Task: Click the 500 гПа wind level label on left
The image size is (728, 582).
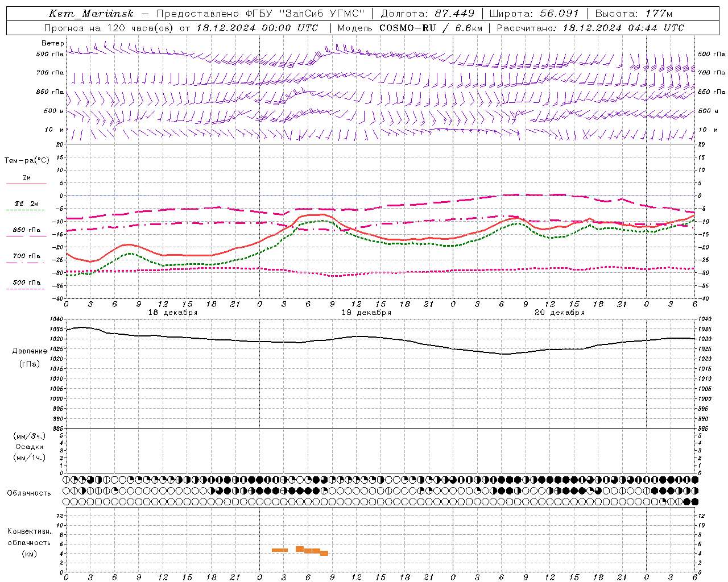Action: pyautogui.click(x=50, y=54)
